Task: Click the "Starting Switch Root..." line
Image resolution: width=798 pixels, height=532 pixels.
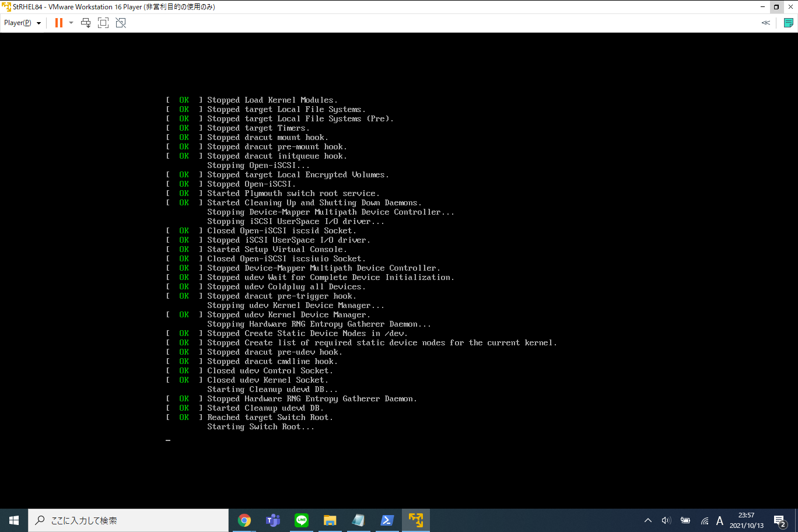Action: [261, 427]
